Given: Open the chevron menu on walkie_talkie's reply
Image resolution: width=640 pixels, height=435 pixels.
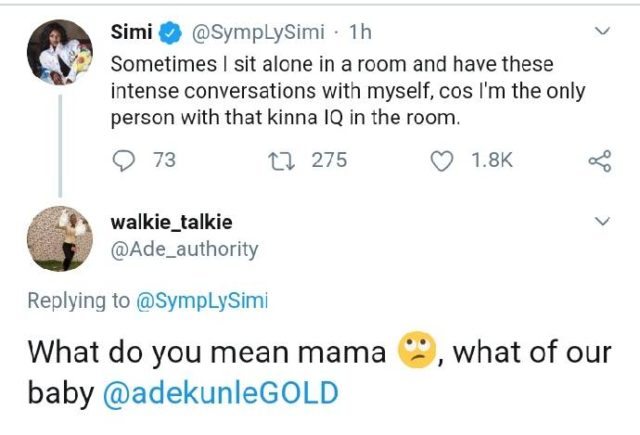Looking at the screenshot, I should coord(602,221).
